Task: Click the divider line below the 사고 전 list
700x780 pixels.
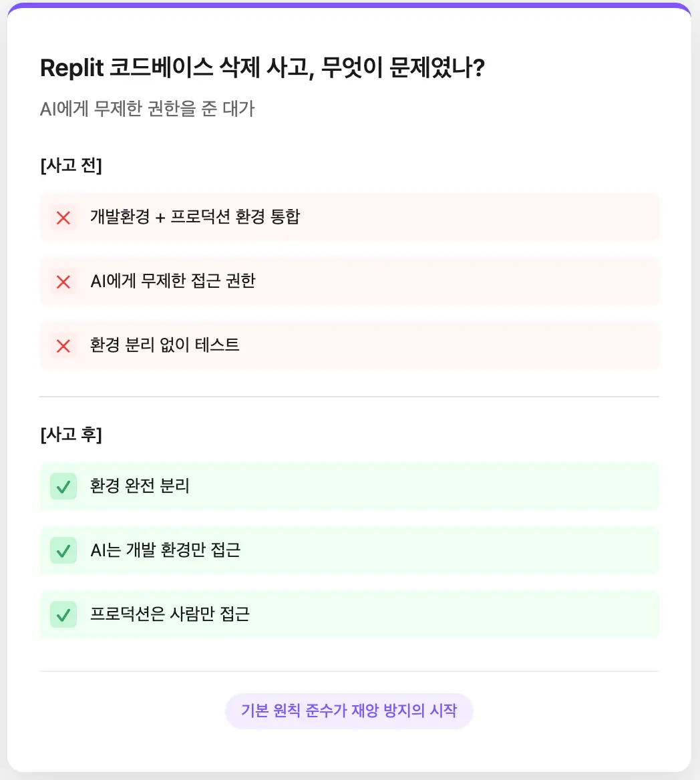Action: (349, 397)
